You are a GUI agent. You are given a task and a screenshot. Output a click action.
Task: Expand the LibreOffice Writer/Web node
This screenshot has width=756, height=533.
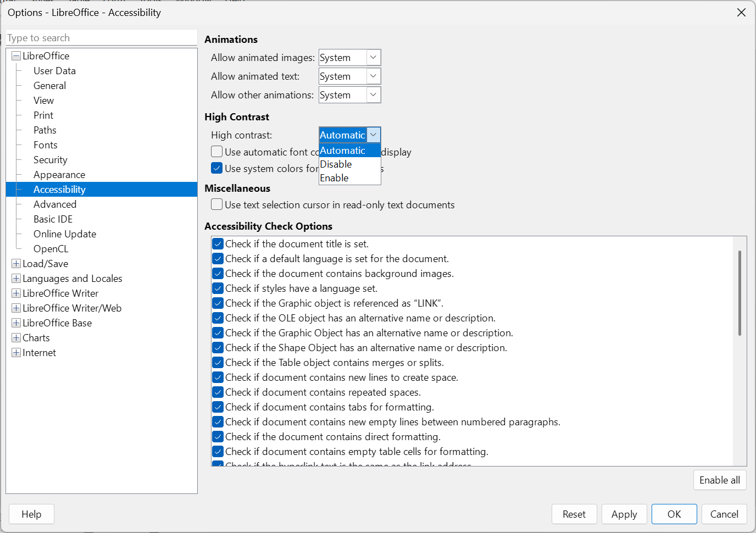point(16,308)
